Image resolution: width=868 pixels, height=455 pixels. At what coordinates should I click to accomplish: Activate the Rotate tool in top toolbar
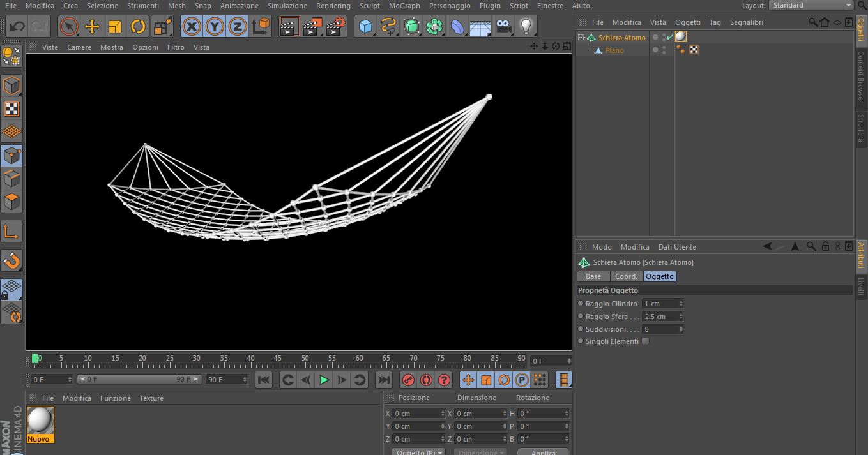coord(138,26)
